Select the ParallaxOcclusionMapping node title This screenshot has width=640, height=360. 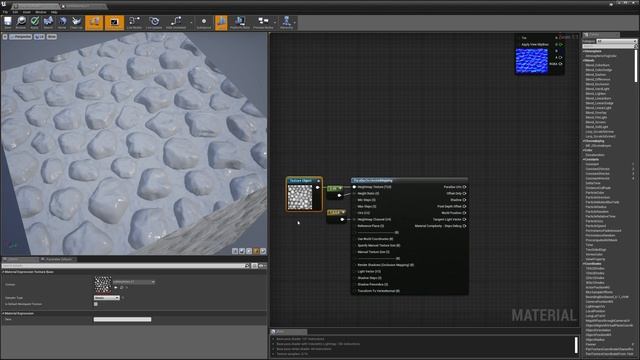click(x=373, y=180)
